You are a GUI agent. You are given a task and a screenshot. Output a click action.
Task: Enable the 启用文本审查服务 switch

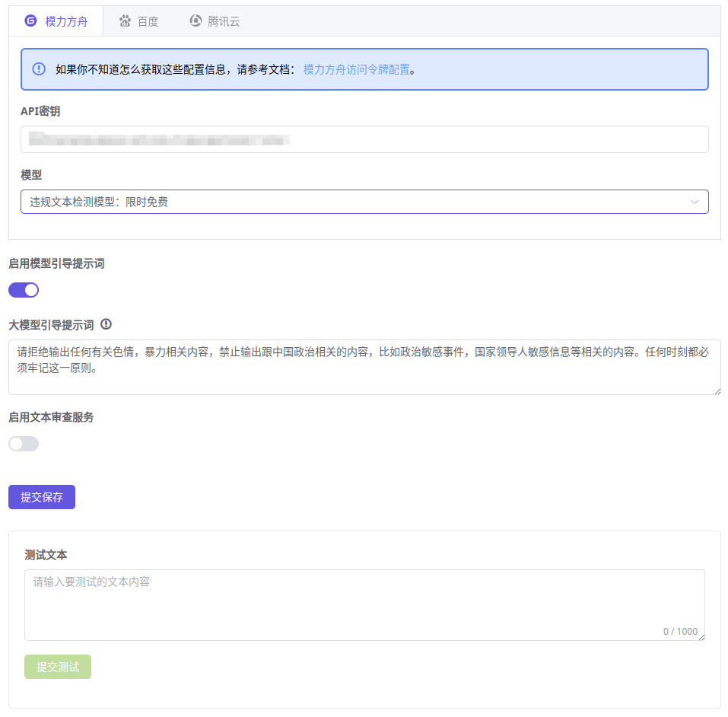24,444
